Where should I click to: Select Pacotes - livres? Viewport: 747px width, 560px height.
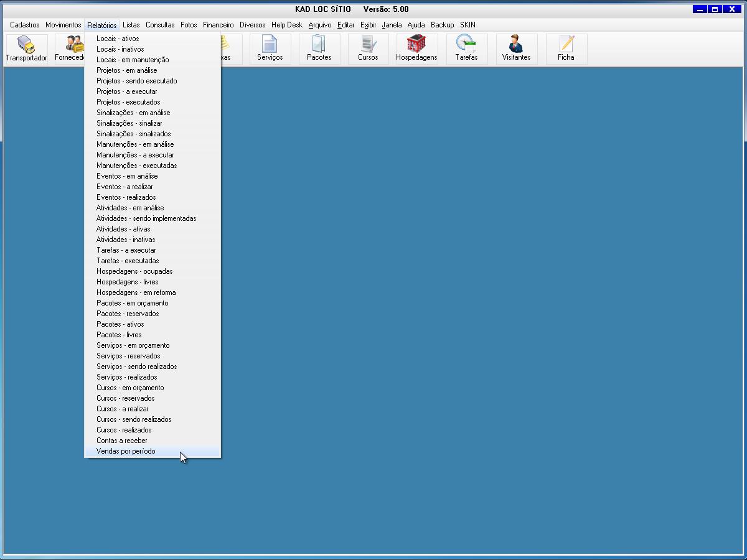pyautogui.click(x=153, y=335)
